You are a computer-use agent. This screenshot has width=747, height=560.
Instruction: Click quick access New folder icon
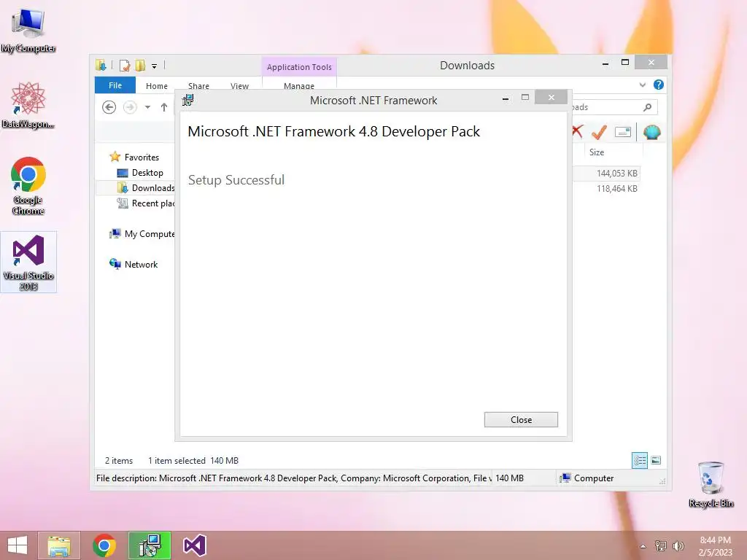coord(140,65)
